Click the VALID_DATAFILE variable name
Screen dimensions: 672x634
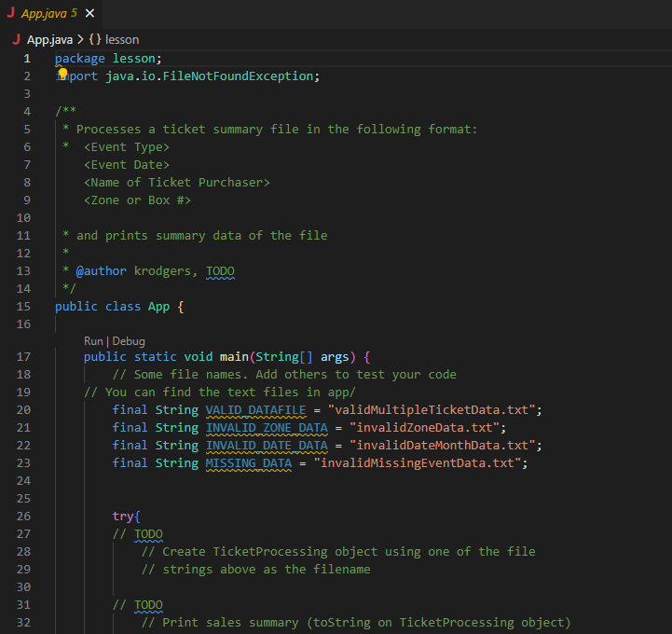(x=256, y=410)
